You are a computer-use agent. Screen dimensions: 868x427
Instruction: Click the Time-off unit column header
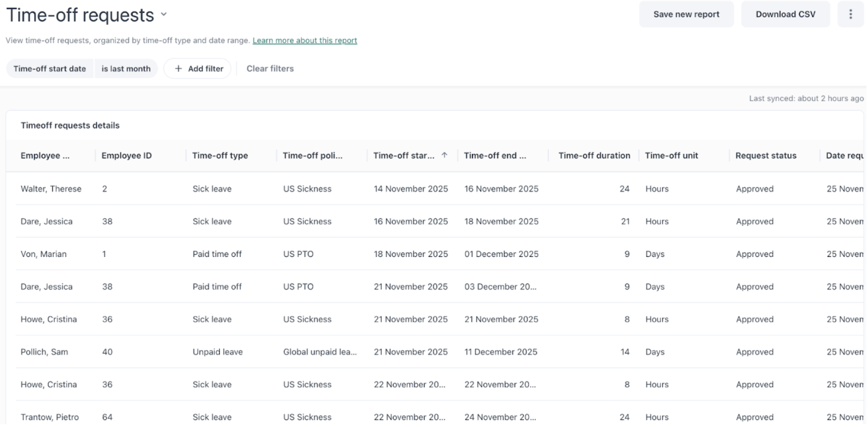[671, 156]
